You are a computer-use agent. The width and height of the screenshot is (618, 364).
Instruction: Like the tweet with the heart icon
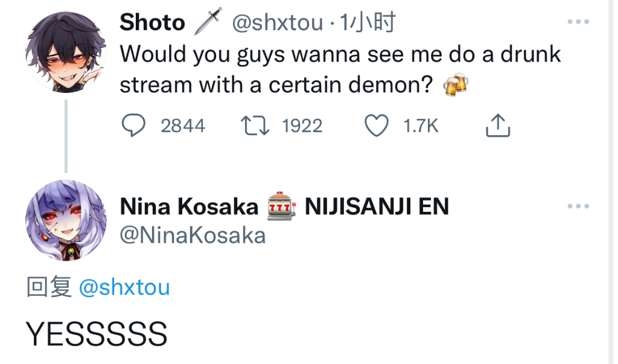point(377,126)
